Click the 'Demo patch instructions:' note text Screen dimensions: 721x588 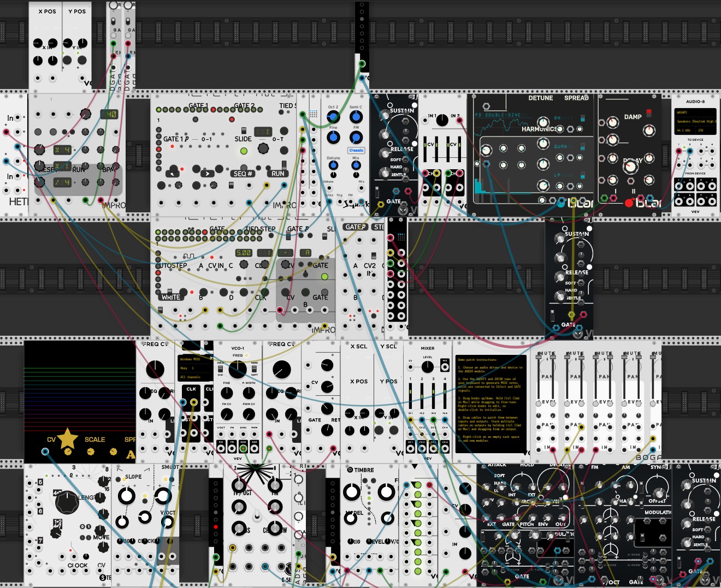point(477,360)
